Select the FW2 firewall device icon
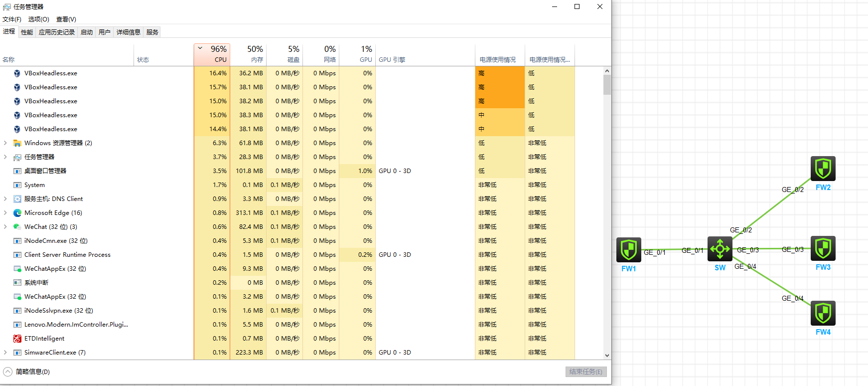The width and height of the screenshot is (868, 386). click(823, 169)
